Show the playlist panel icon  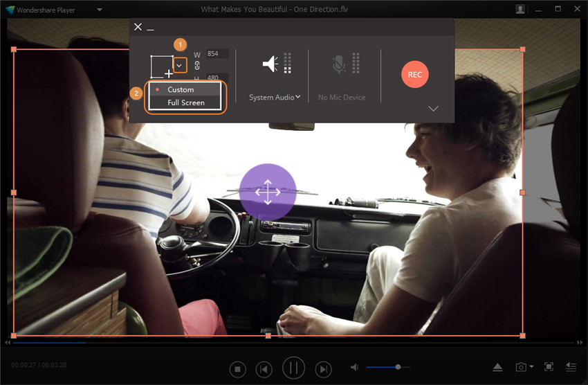pos(571,366)
